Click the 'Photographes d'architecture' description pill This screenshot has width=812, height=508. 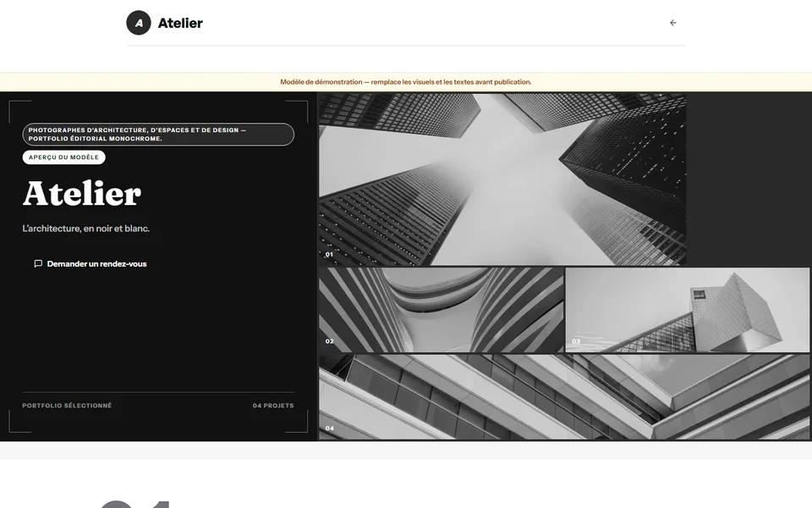pos(158,135)
